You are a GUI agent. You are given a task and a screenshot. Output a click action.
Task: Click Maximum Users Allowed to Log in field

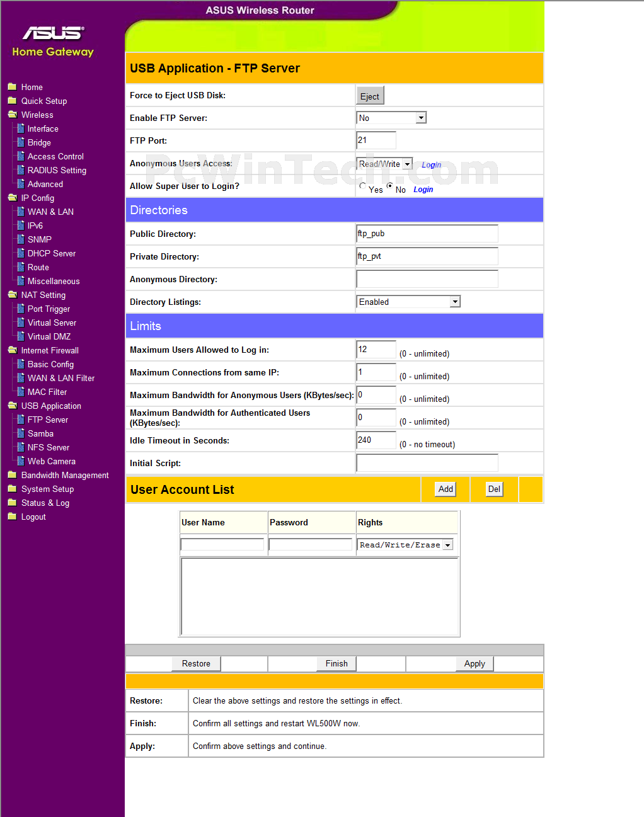coord(376,349)
